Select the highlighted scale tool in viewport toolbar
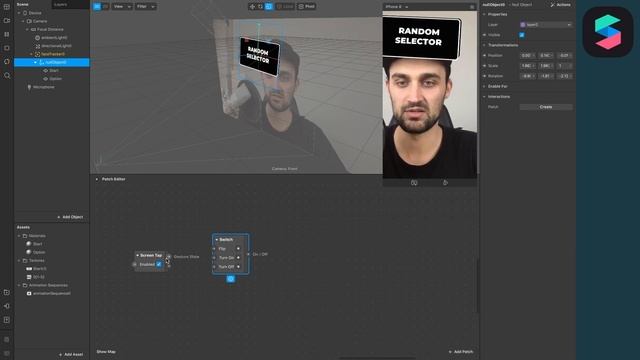The width and height of the screenshot is (640, 360). coord(269,7)
